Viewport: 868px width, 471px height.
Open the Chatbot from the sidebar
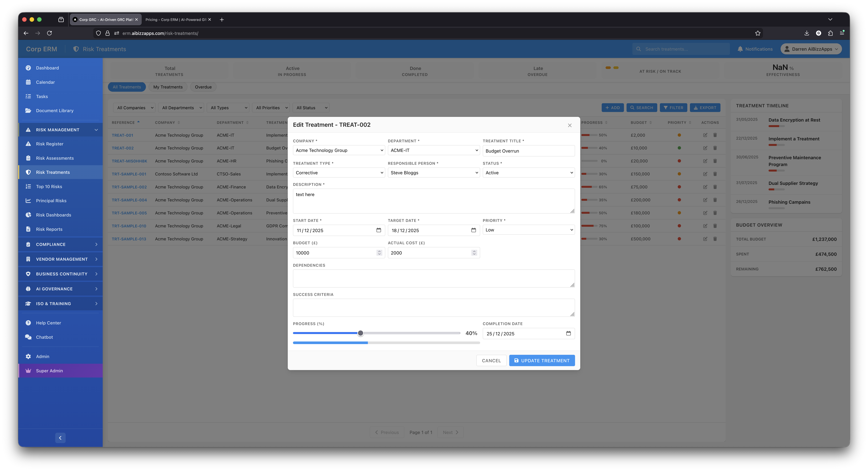click(44, 337)
